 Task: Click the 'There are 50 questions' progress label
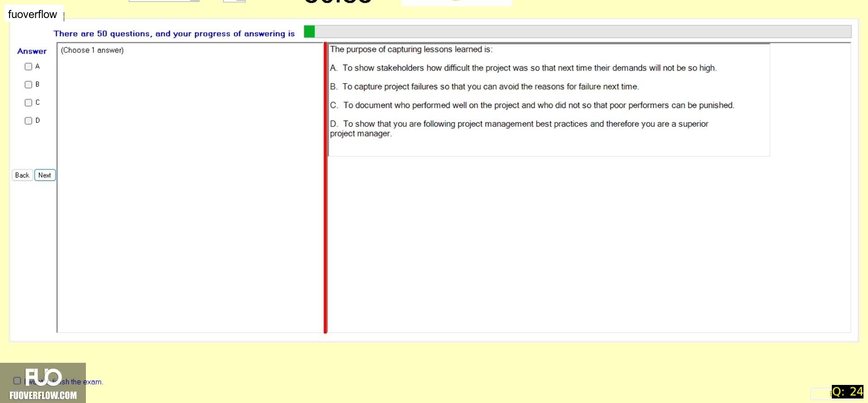[x=174, y=34]
